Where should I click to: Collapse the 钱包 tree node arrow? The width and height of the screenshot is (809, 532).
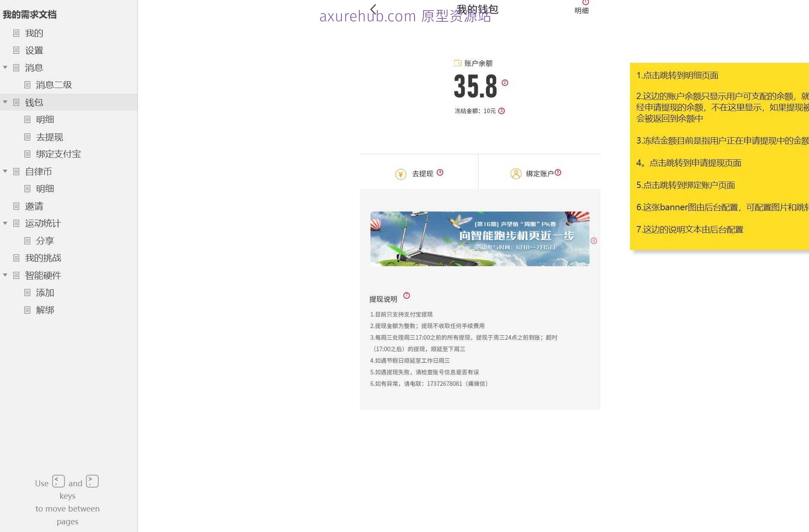5,102
